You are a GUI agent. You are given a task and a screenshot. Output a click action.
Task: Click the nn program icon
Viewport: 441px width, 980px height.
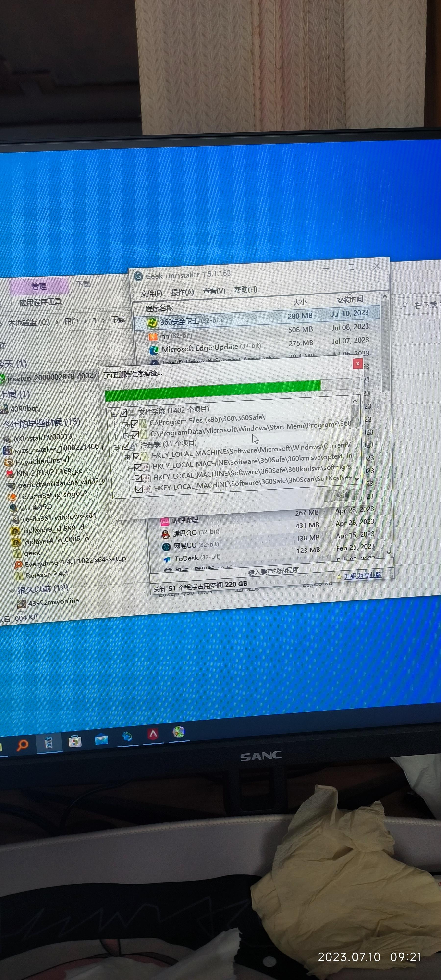(x=153, y=337)
